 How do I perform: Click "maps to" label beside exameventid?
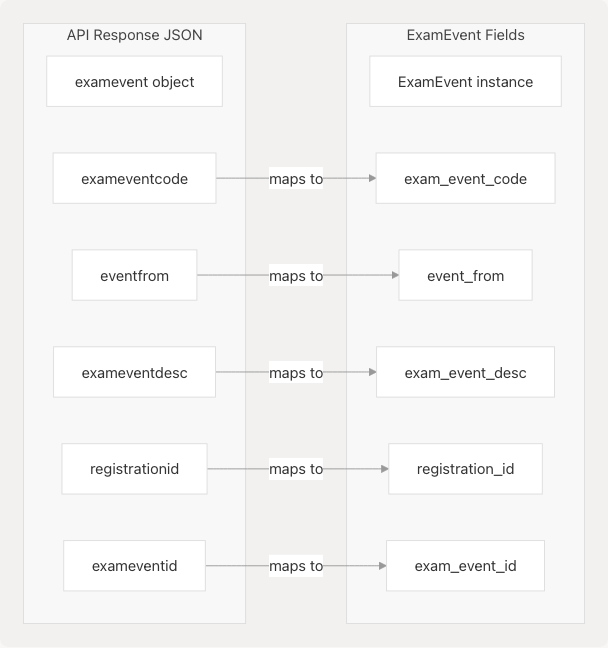(x=296, y=566)
